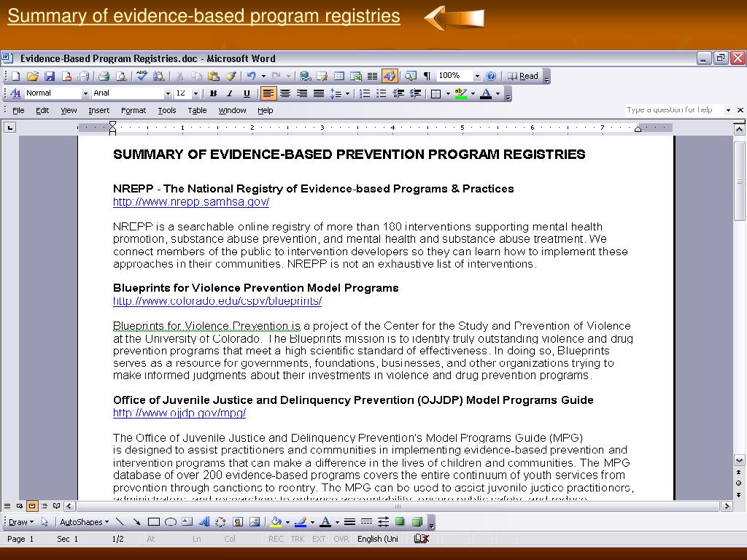The image size is (747, 560).
Task: Toggle italic formatting
Action: pyautogui.click(x=230, y=93)
